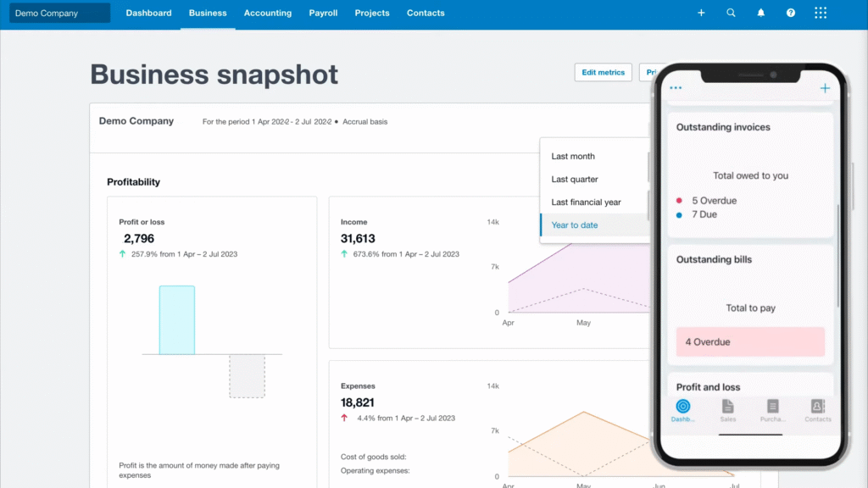
Task: Choose Last financial year option
Action: click(x=586, y=202)
